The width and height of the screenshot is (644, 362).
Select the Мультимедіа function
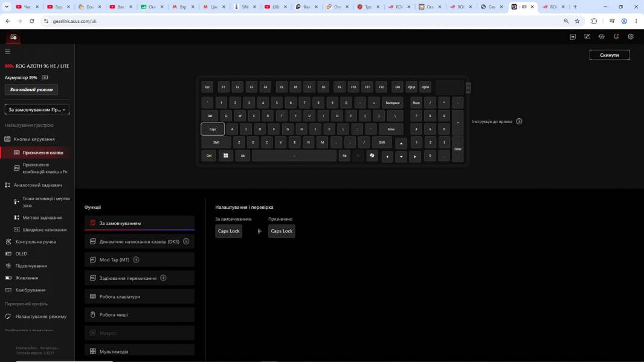tap(139, 351)
